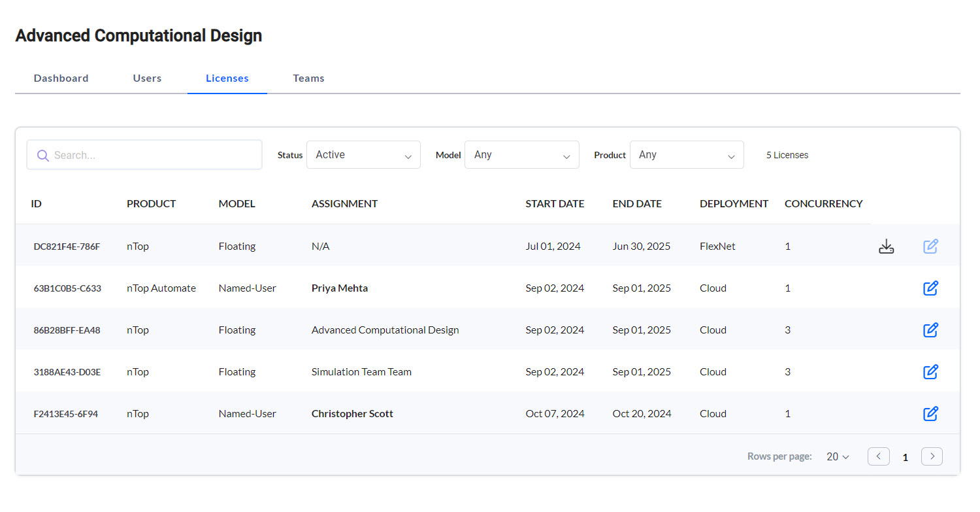Open the Model filter dropdown

pyautogui.click(x=521, y=155)
